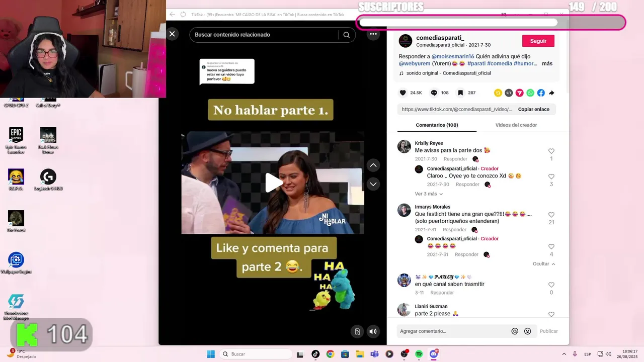Reply to the PAULY comment dated 3-11
The height and width of the screenshot is (362, 644).
tap(442, 293)
